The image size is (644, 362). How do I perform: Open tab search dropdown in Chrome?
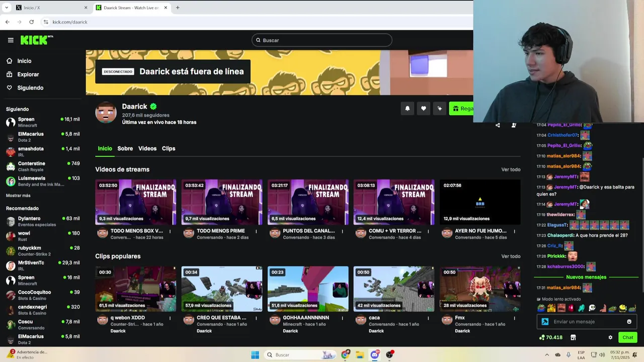(x=7, y=8)
